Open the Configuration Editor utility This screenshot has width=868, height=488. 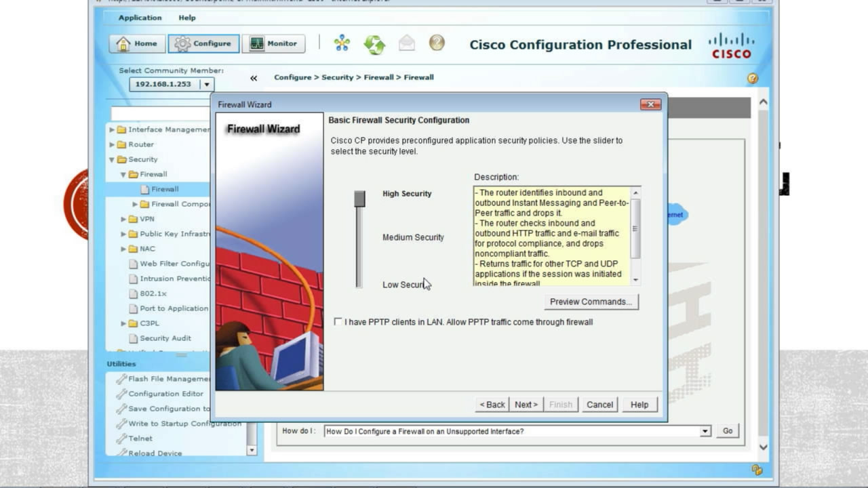(160, 394)
